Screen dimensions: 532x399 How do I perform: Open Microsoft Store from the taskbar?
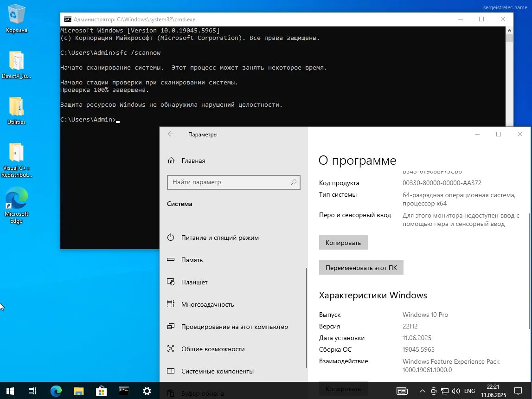pyautogui.click(x=101, y=391)
